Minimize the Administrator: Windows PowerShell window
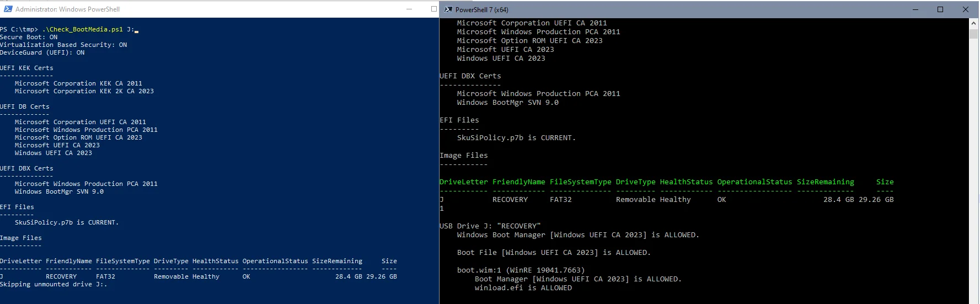This screenshot has height=304, width=980. click(x=409, y=9)
